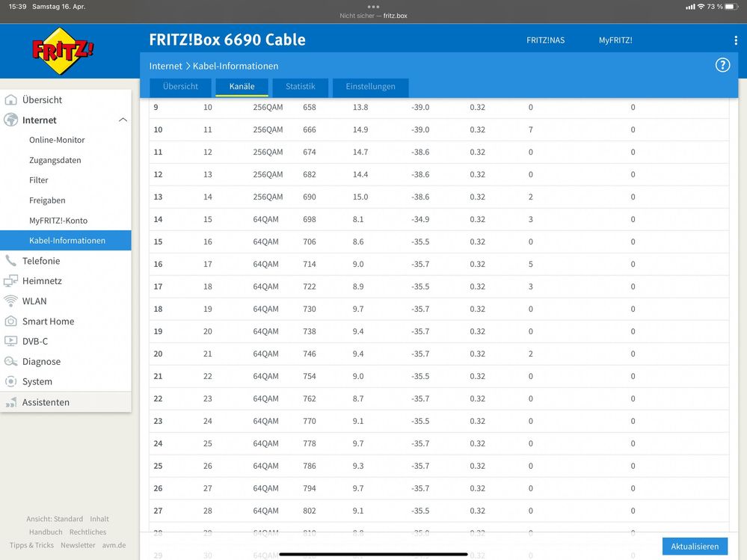Click the Heimnetz menu label

point(42,281)
